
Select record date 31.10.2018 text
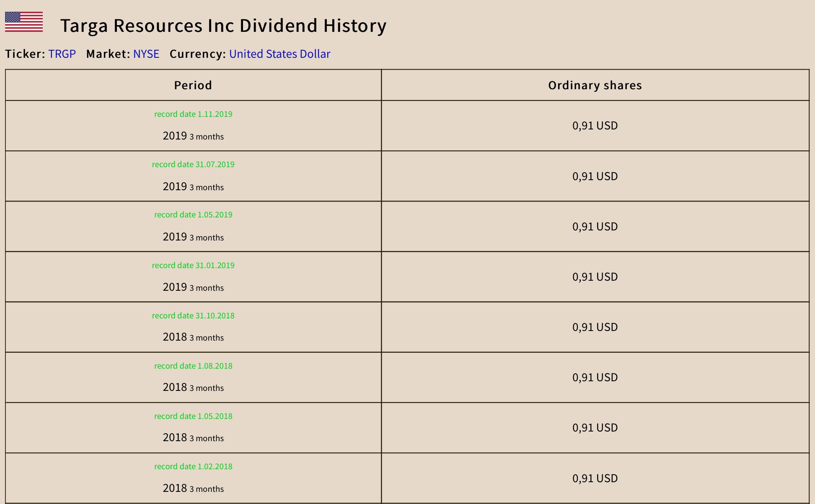coord(193,316)
